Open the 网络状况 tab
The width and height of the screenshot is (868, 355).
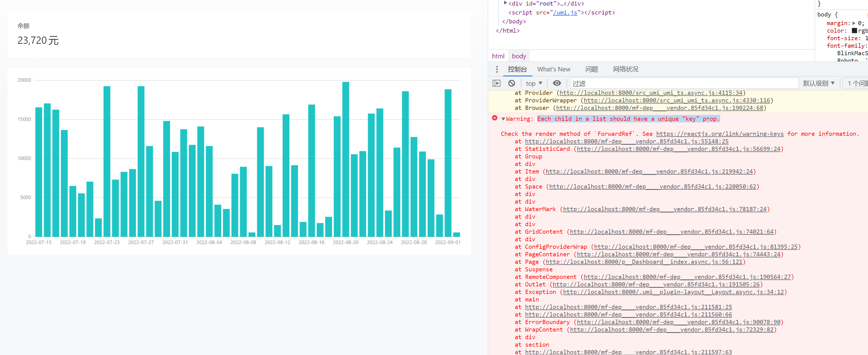pyautogui.click(x=625, y=69)
